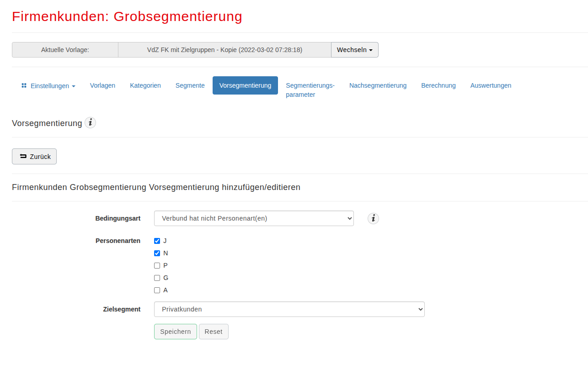Expand the Einstellungen menu
The width and height of the screenshot is (588, 380).
click(x=48, y=85)
